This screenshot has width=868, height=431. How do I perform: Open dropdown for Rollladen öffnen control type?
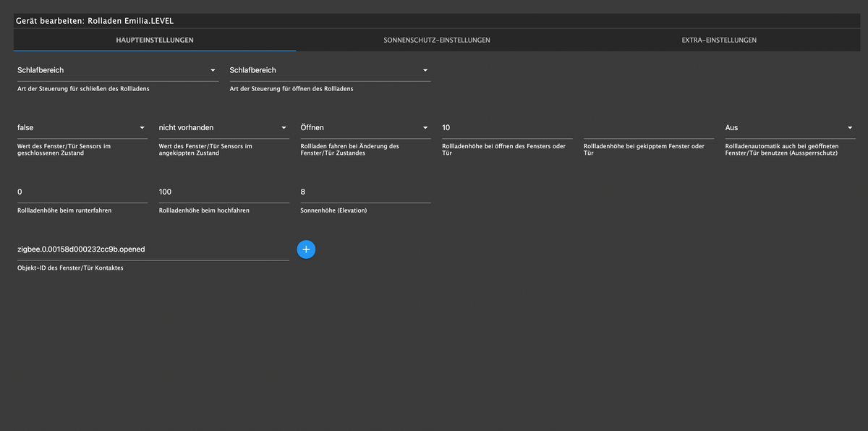pos(330,70)
